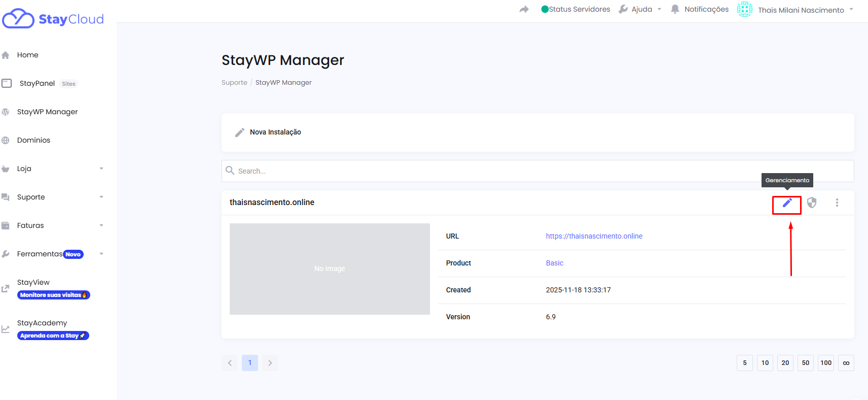868x400 pixels.
Task: Click the Ferramentas wrench icon
Action: coord(6,254)
